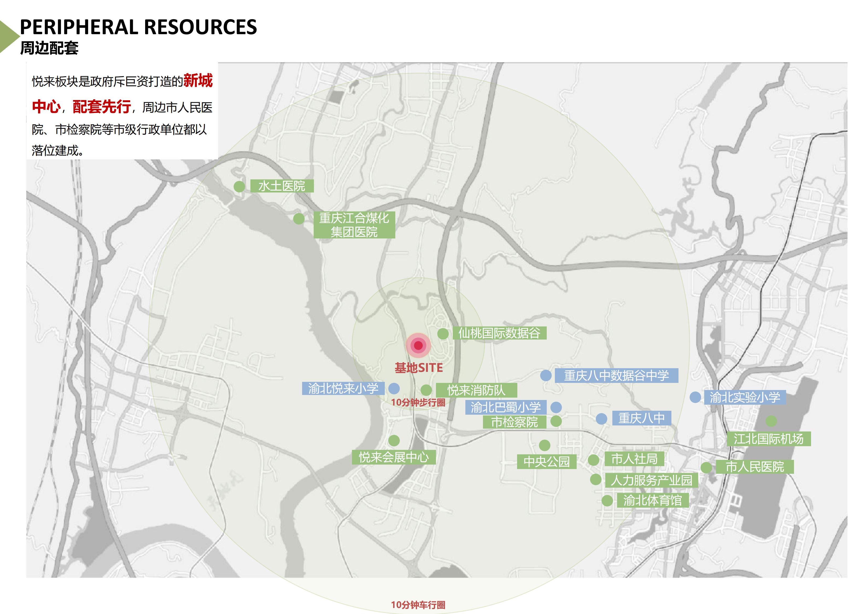Select the 渝北体育馆 label
Screen dimensions: 868x614
tap(653, 500)
